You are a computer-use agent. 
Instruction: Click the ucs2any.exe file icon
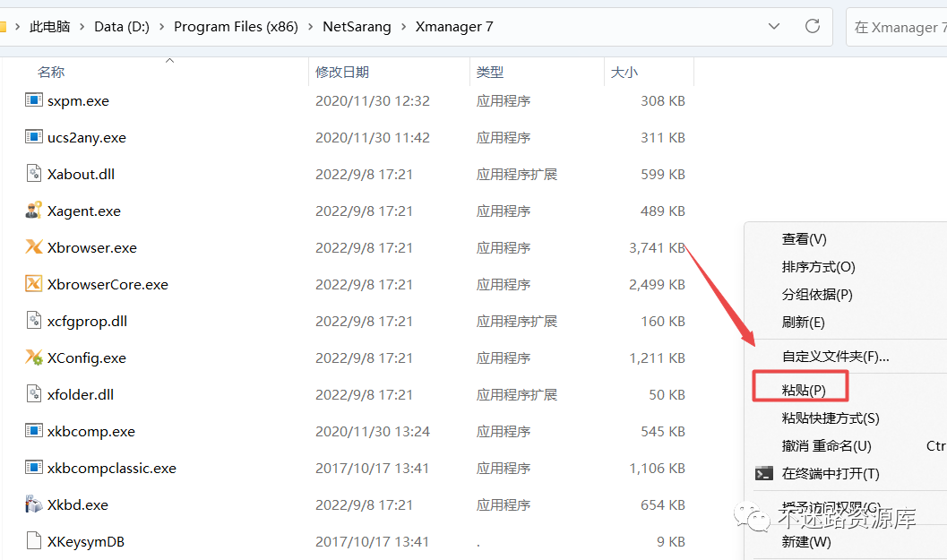click(x=34, y=136)
